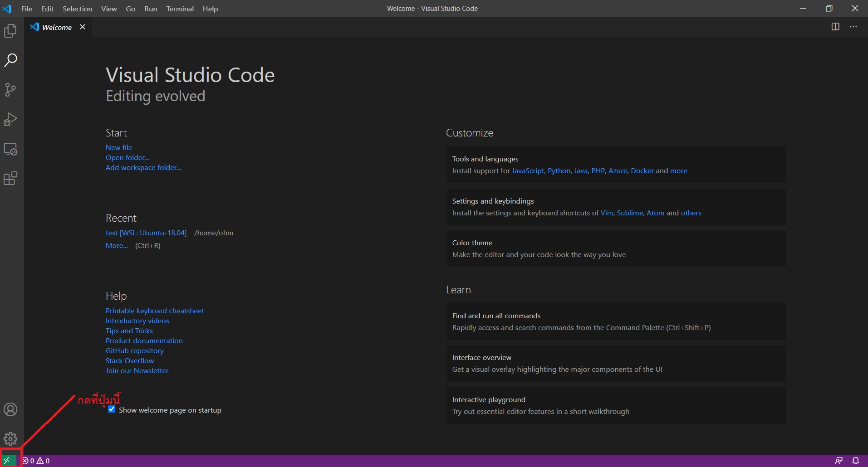Select the Welcome editor tab
Viewport: 868px width, 467px height.
57,27
